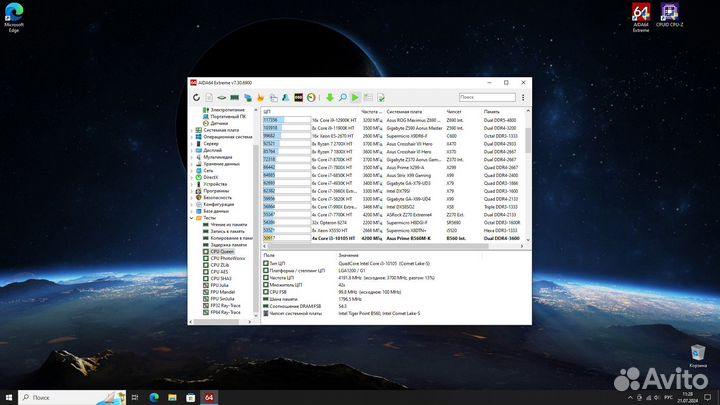The width and height of the screenshot is (720, 405).
Task: Expand the Операционная система node
Action: tap(191, 137)
